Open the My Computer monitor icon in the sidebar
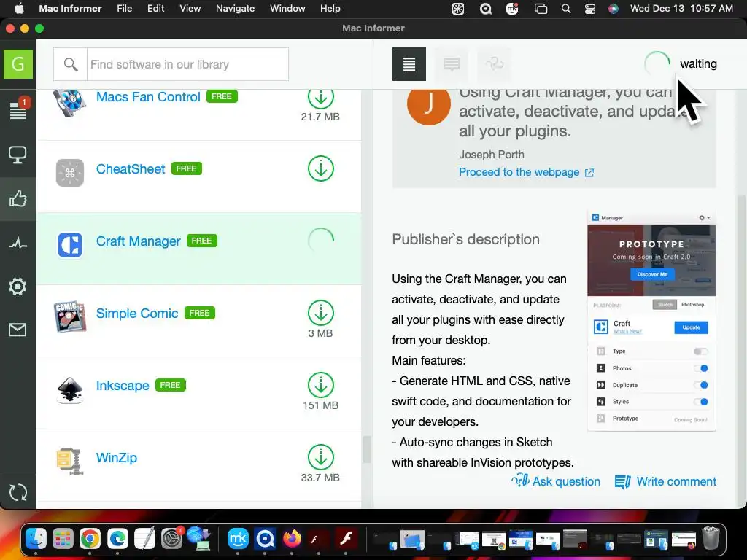Image resolution: width=747 pixels, height=560 pixels. (18, 155)
